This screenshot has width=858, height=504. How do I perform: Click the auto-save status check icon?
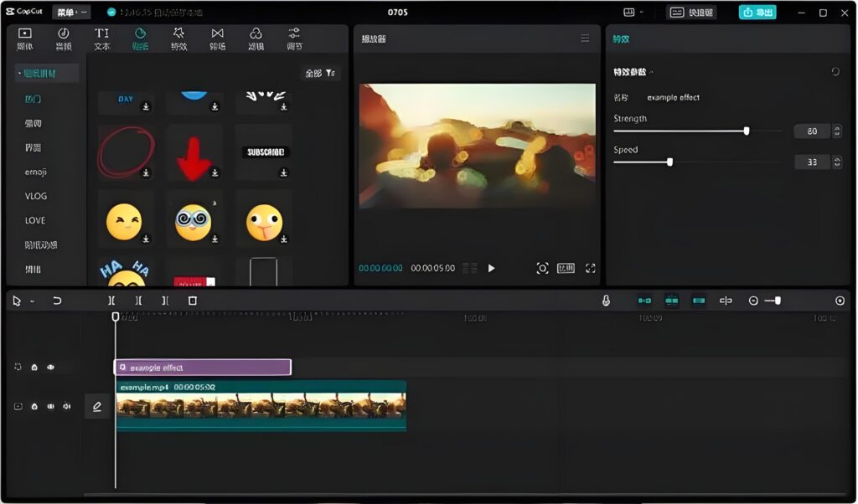pos(111,12)
